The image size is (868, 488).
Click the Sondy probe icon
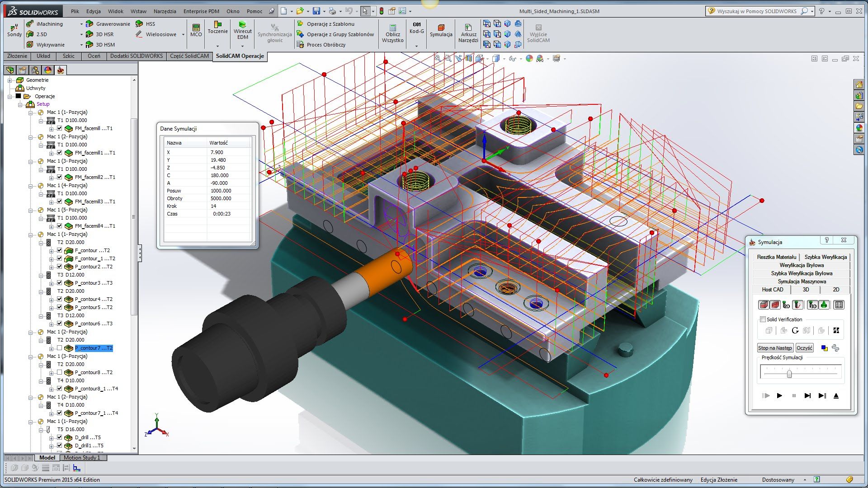pos(14,28)
